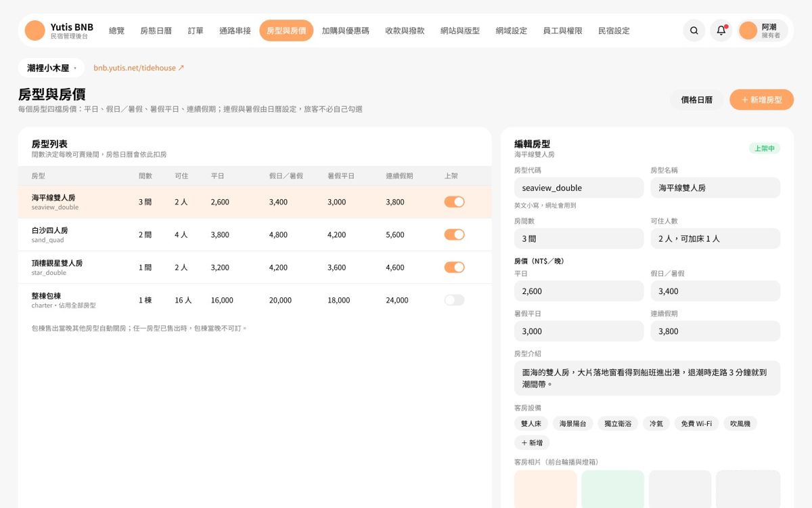Open 民宿設定 tab
The image size is (812, 508).
tap(614, 30)
